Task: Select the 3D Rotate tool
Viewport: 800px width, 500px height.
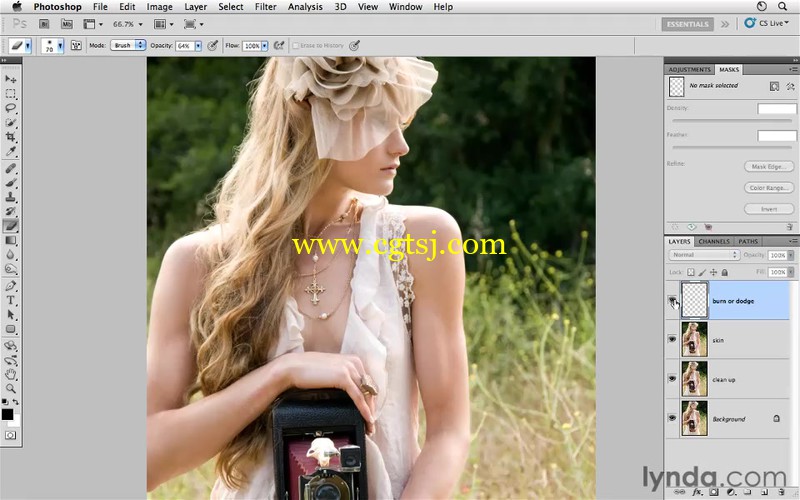Action: click(x=11, y=345)
